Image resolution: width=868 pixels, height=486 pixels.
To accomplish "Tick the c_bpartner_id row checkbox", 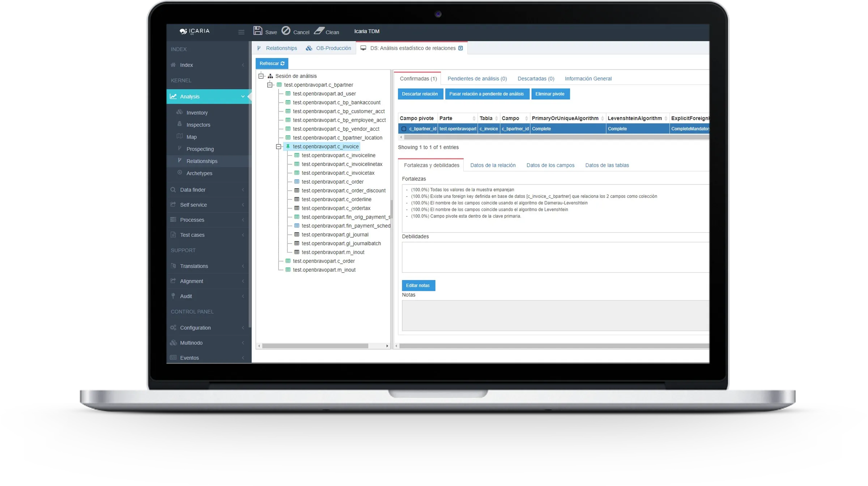I will click(404, 129).
